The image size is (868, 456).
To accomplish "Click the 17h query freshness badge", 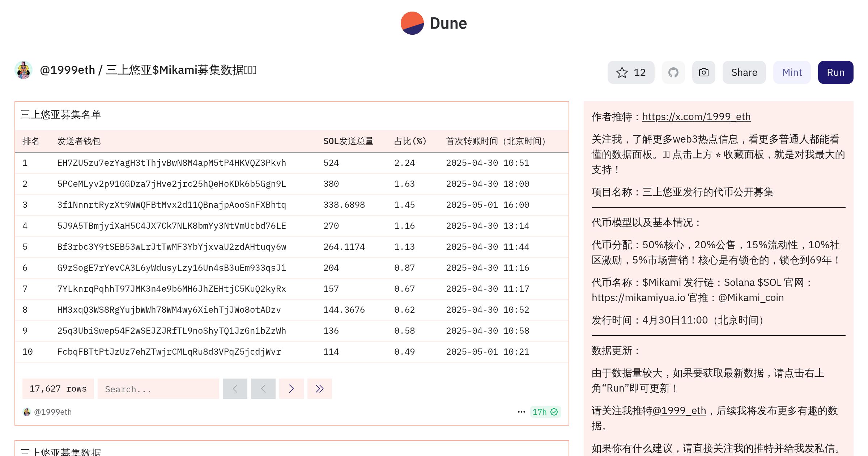I will point(545,412).
